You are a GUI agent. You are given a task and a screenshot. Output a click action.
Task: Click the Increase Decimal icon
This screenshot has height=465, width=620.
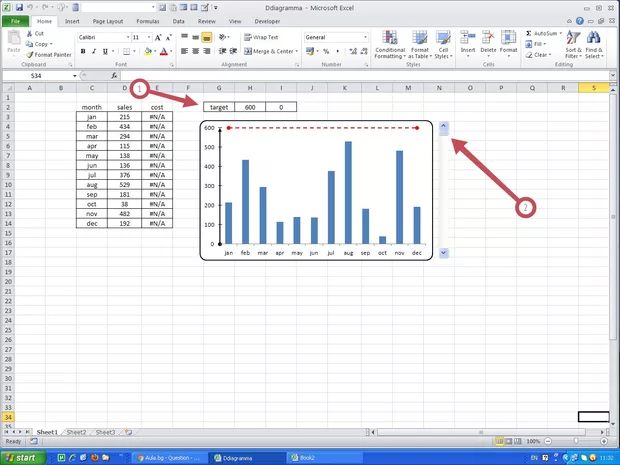pyautogui.click(x=353, y=51)
